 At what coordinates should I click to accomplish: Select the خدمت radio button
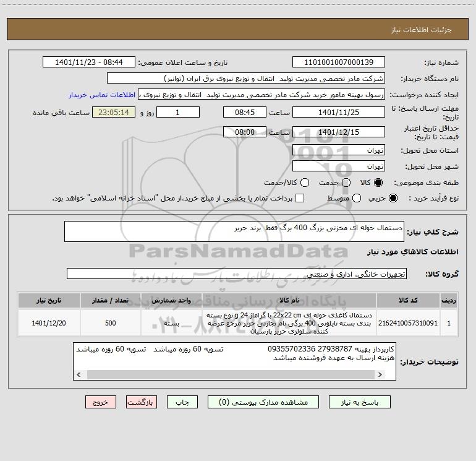pos(346,183)
